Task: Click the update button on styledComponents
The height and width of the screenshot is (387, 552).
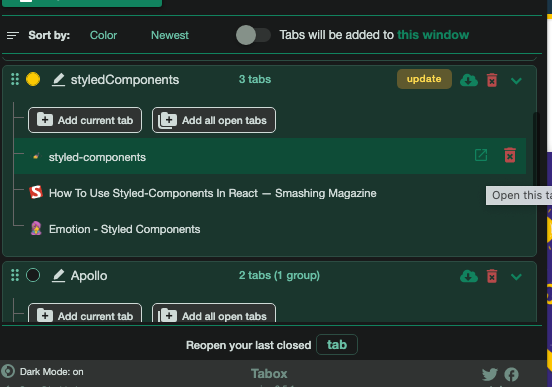Action: pyautogui.click(x=424, y=79)
